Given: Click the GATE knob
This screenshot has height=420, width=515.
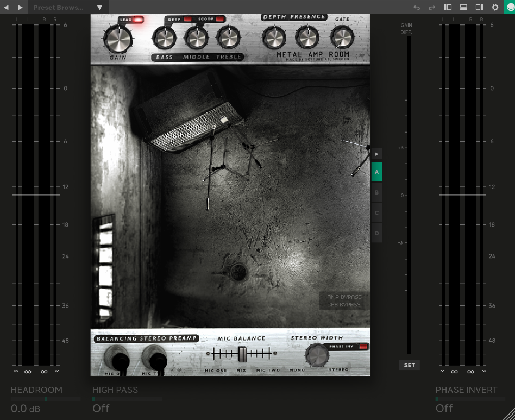Looking at the screenshot, I should [x=342, y=37].
